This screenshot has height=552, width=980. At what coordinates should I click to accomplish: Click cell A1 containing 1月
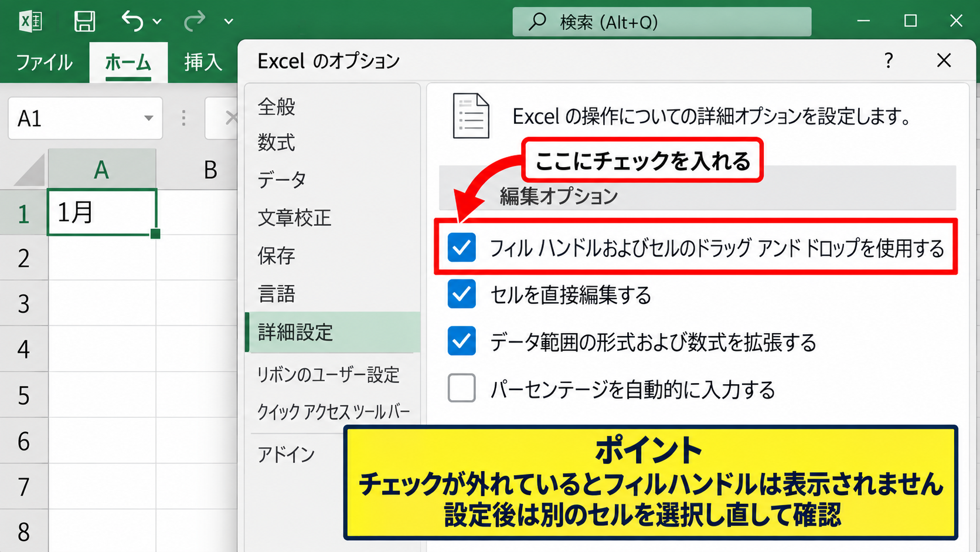[102, 212]
